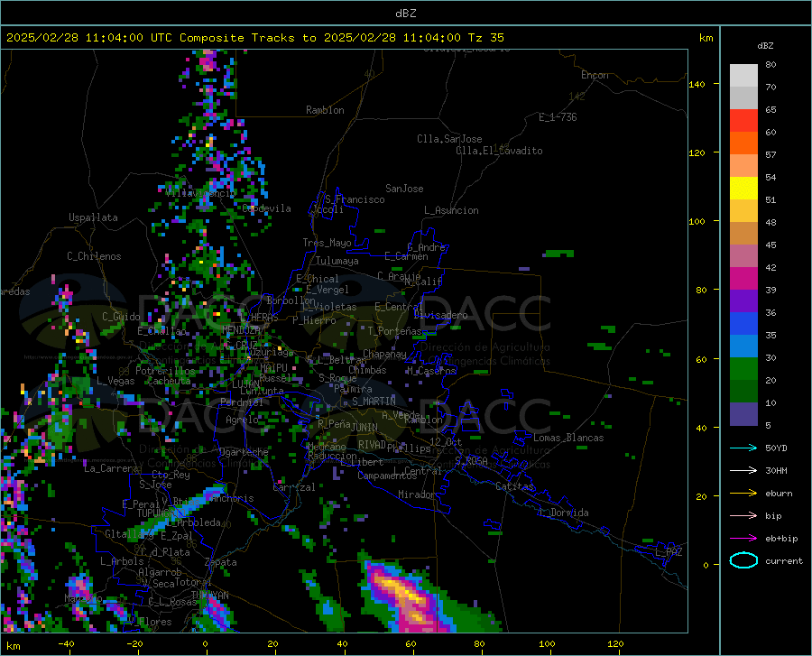Click the dBZ title at top
Screen dimensions: 812x656
pos(405,14)
